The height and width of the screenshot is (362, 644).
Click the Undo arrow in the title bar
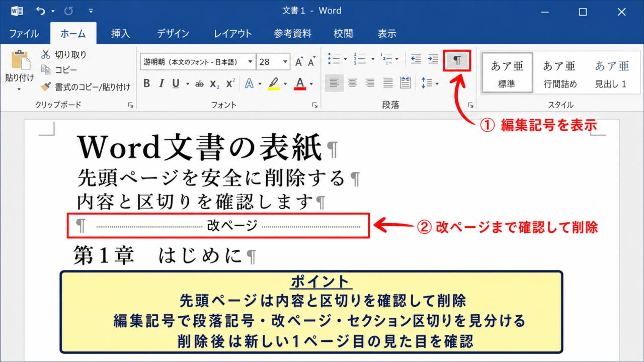coord(40,11)
